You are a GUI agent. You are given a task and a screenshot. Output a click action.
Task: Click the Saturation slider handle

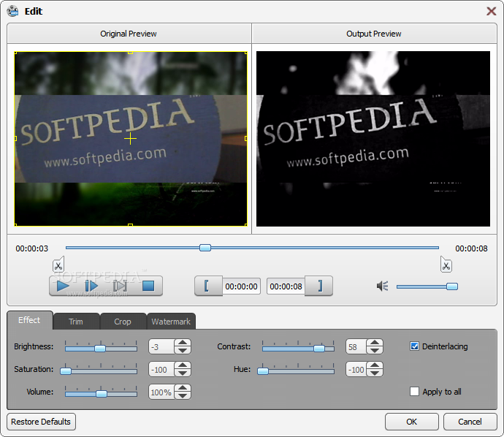pos(66,371)
